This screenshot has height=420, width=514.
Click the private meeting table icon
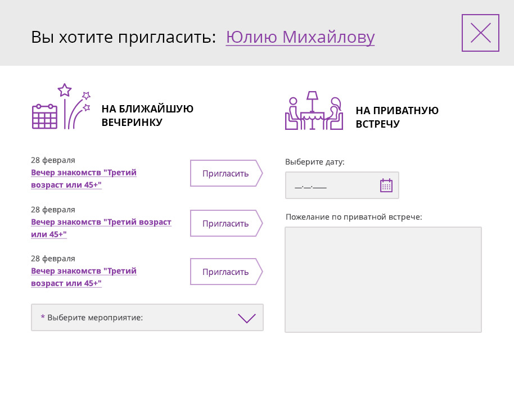tap(314, 111)
